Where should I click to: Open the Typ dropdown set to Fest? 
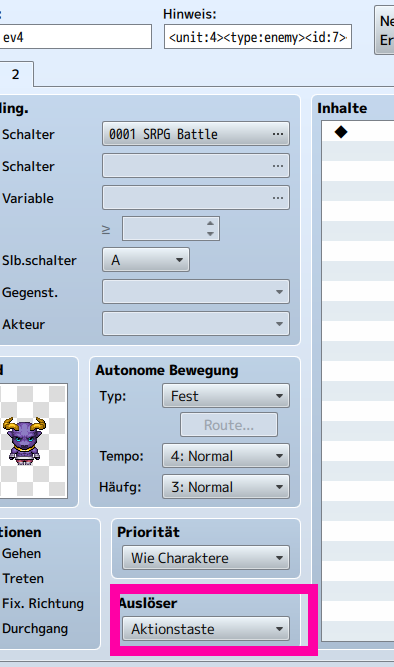click(226, 396)
